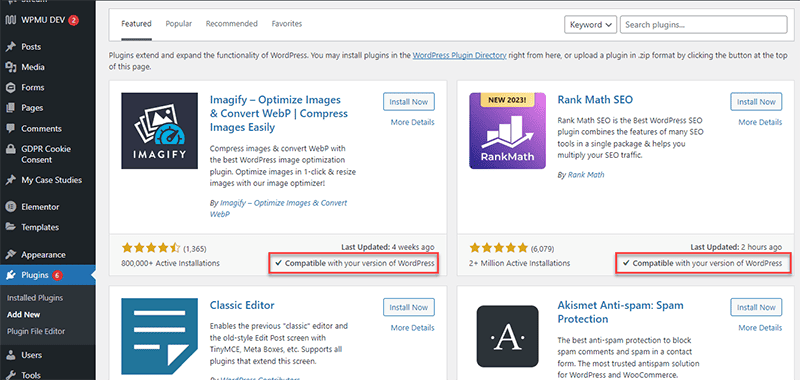The width and height of the screenshot is (800, 380).
Task: Click the 800,000+ Active Installations text
Action: (x=170, y=264)
